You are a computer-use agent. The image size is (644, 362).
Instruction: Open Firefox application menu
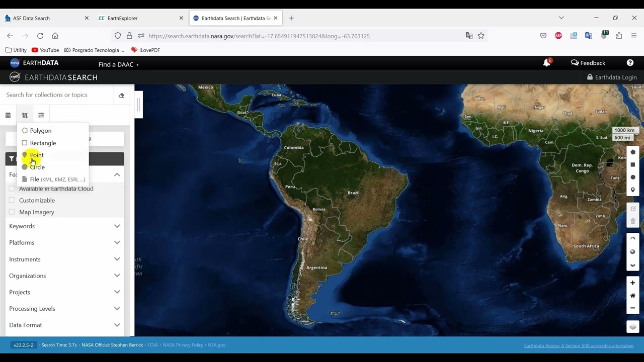pyautogui.click(x=634, y=36)
